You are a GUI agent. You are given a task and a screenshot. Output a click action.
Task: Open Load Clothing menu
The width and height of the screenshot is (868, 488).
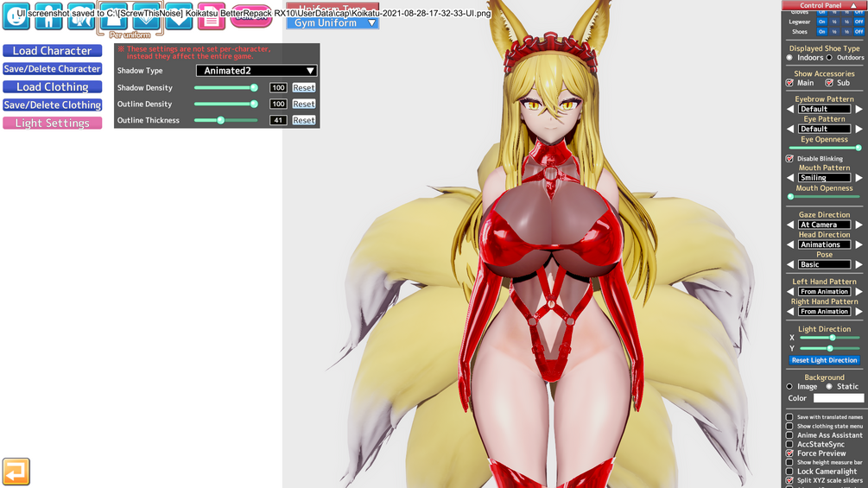[52, 87]
